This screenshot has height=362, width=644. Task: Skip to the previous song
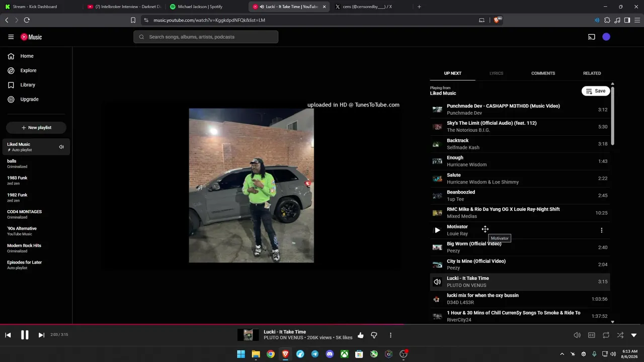point(8,335)
